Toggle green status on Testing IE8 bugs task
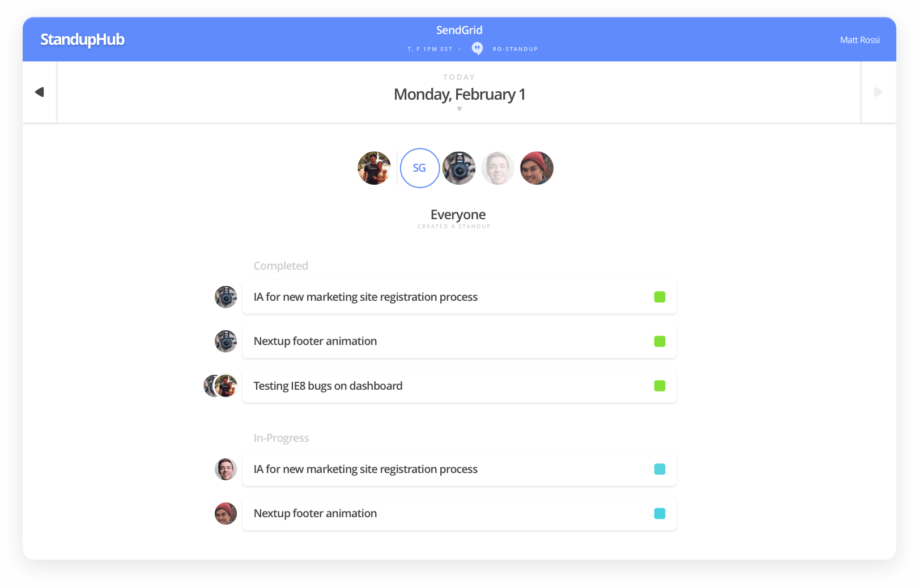Image resolution: width=919 pixels, height=588 pixels. tap(660, 386)
